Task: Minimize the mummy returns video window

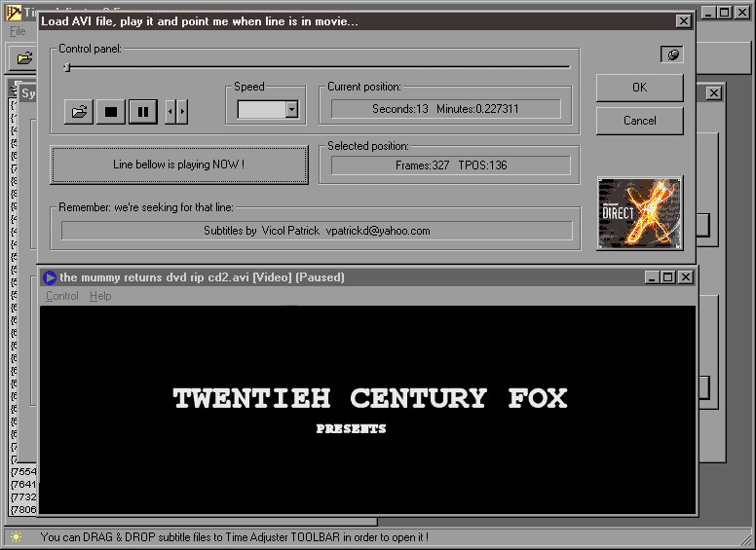Action: tap(652, 277)
